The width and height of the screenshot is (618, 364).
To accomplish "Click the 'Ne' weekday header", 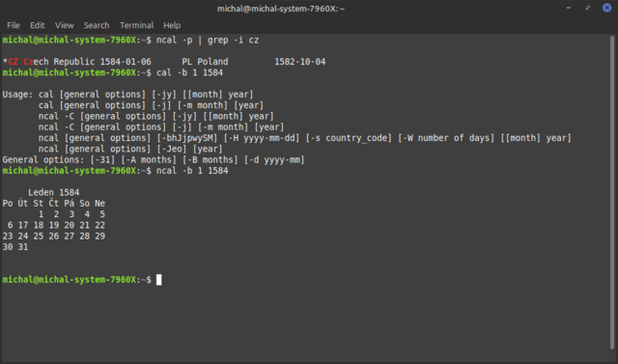I will (99, 204).
